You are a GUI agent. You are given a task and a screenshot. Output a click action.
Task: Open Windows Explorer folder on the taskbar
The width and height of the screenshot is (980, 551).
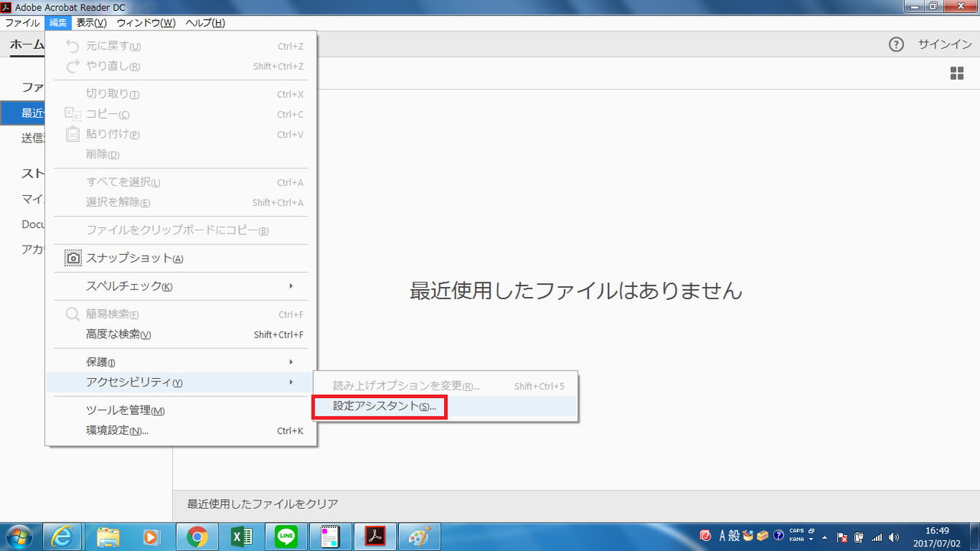(x=108, y=537)
